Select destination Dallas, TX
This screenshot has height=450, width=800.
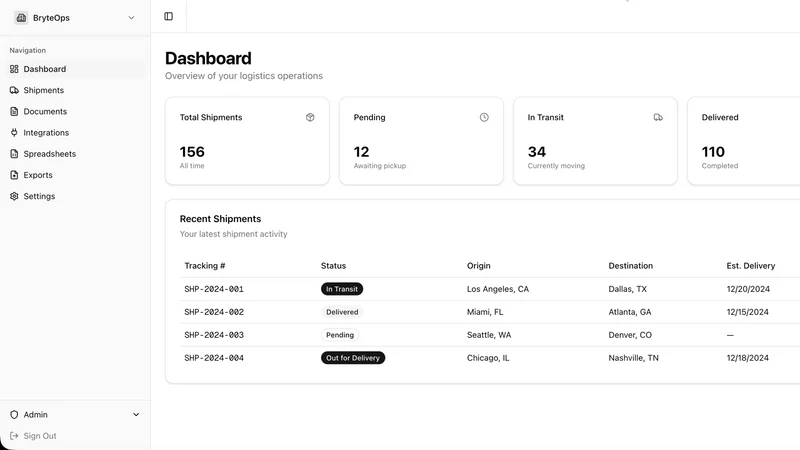click(x=628, y=289)
